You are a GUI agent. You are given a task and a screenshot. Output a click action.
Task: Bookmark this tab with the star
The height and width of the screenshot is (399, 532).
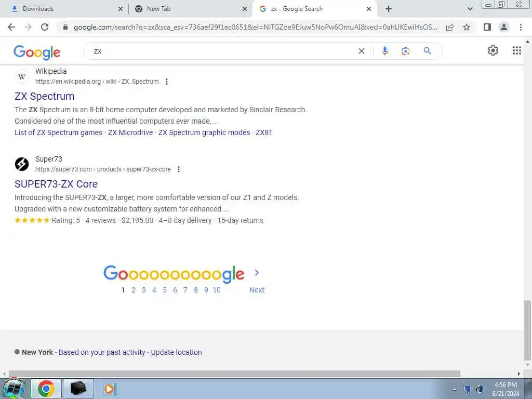pos(467,27)
